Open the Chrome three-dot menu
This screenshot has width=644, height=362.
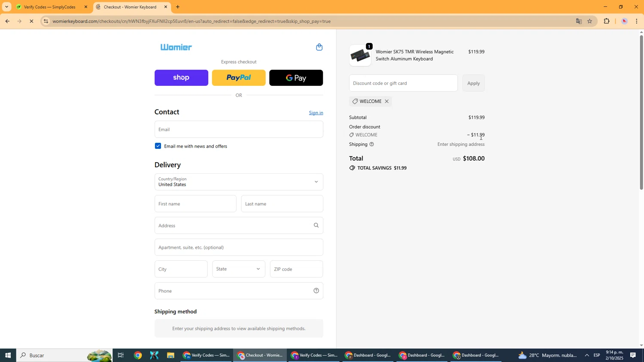point(637,21)
